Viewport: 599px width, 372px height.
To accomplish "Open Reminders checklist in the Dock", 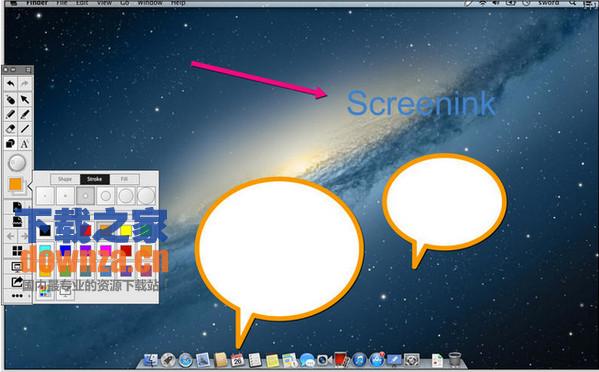I will [x=255, y=359].
